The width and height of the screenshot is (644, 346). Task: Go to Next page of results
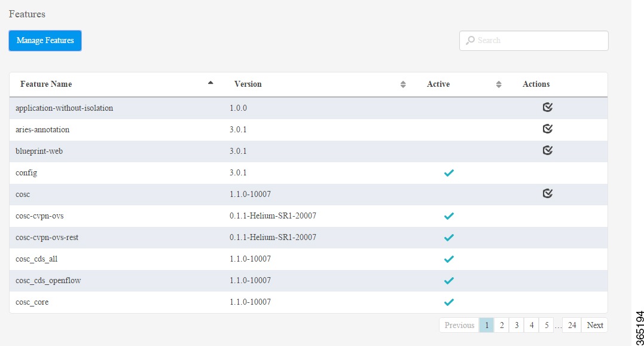point(594,325)
